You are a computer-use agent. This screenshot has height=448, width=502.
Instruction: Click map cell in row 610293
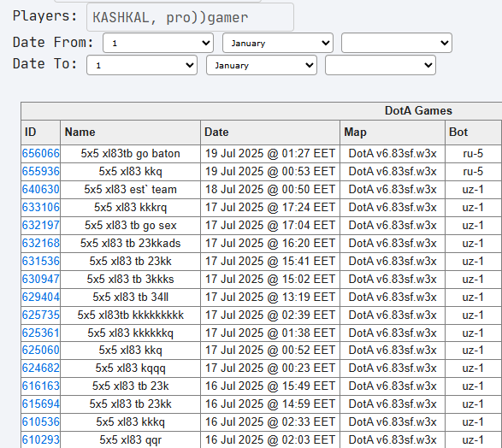pyautogui.click(x=393, y=439)
